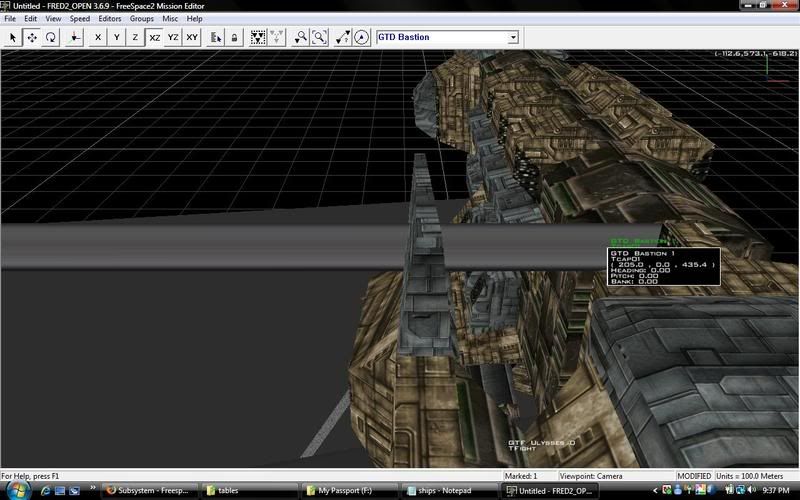Constrain movement to the Z axis
The image size is (800, 500).
coord(135,37)
